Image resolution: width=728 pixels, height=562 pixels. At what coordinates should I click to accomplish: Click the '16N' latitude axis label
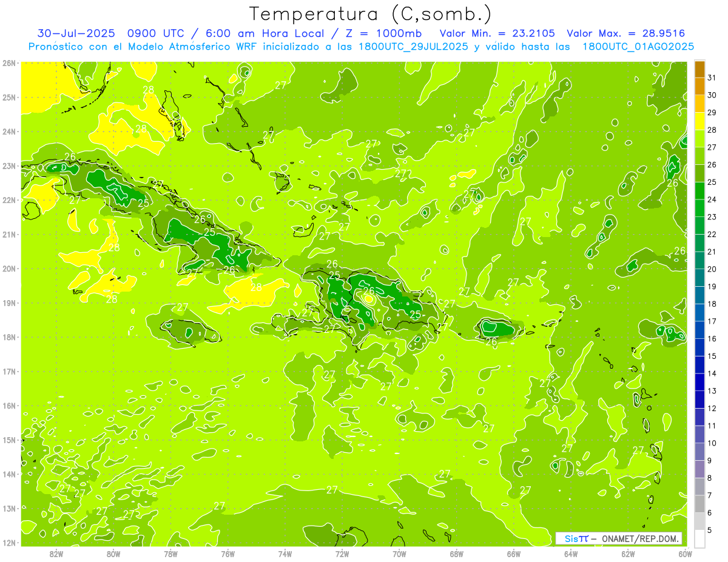(x=9, y=406)
